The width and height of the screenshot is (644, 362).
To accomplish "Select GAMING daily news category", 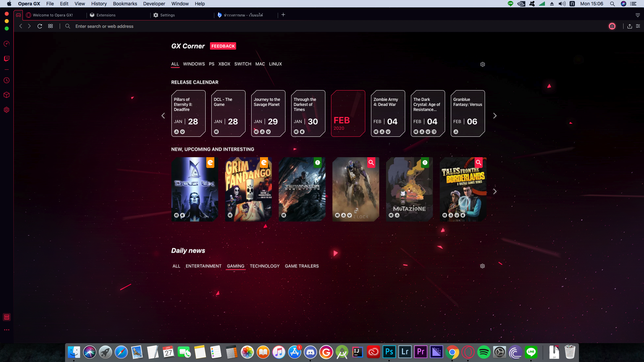I will point(235,266).
